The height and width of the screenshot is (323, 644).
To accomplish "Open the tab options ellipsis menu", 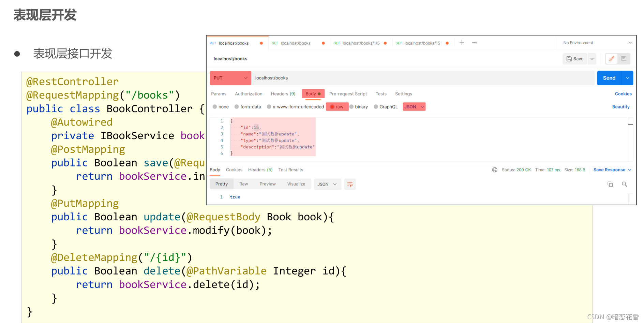I will (475, 43).
